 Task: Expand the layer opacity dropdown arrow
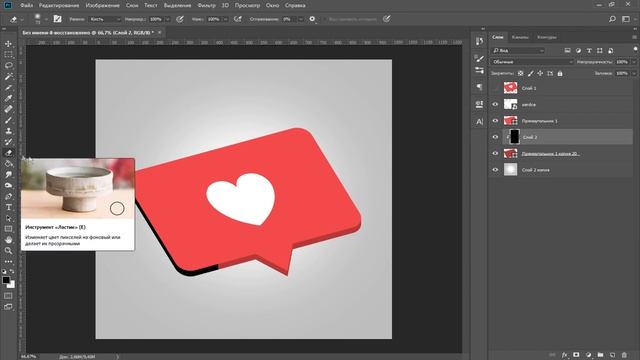click(x=634, y=62)
